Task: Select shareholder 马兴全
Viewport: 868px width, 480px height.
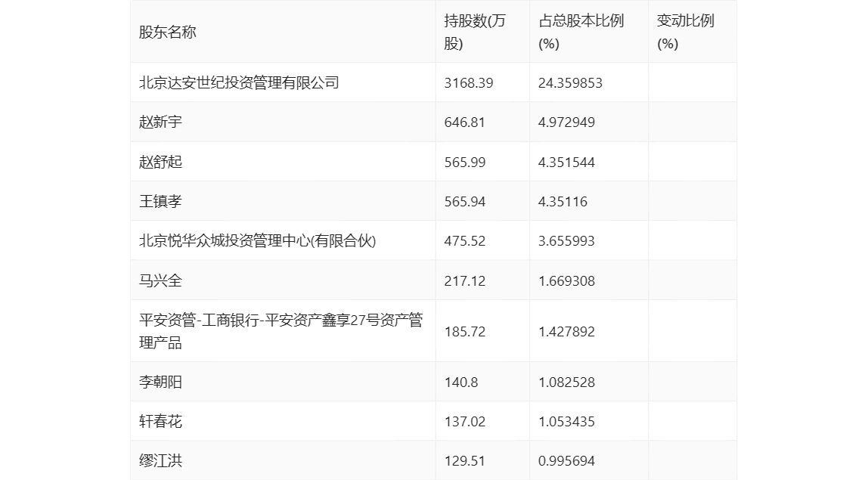Action: [x=160, y=280]
